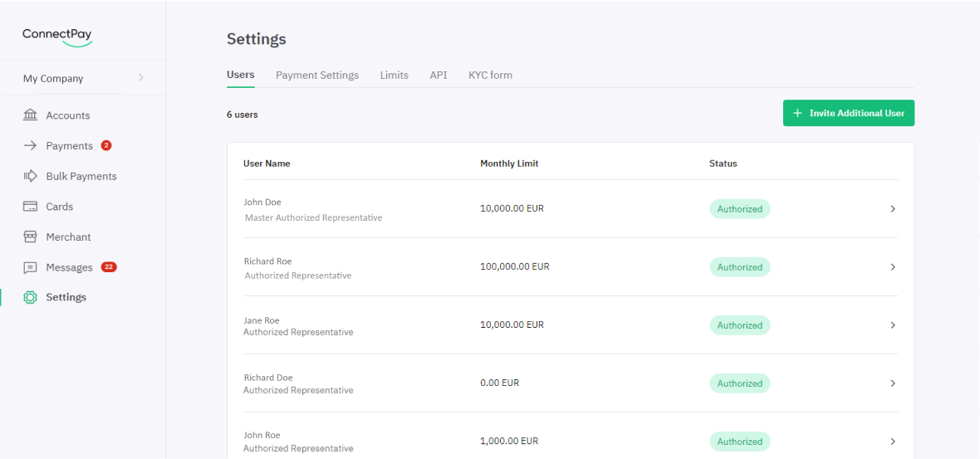
Task: Click the John Roe user name
Action: 262,435
